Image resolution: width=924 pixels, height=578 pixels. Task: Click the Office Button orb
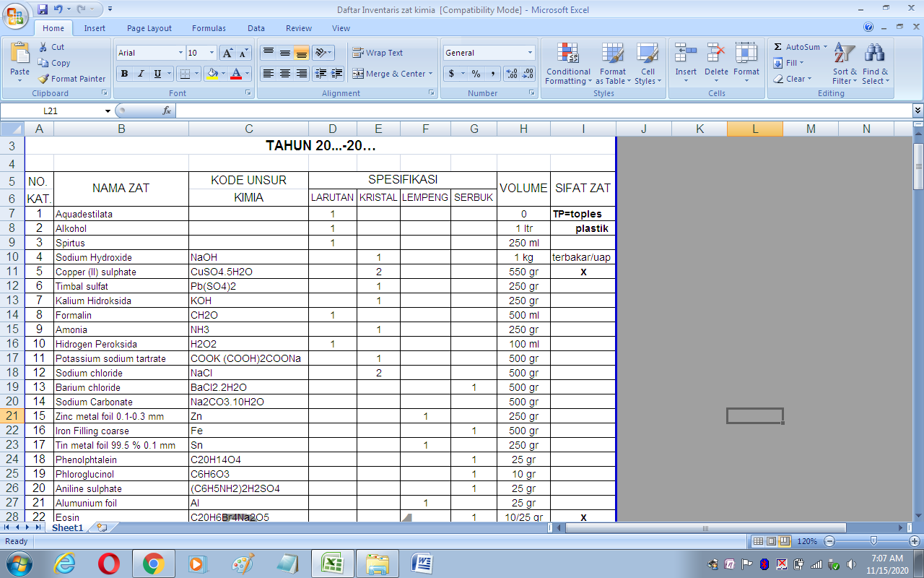click(x=15, y=14)
